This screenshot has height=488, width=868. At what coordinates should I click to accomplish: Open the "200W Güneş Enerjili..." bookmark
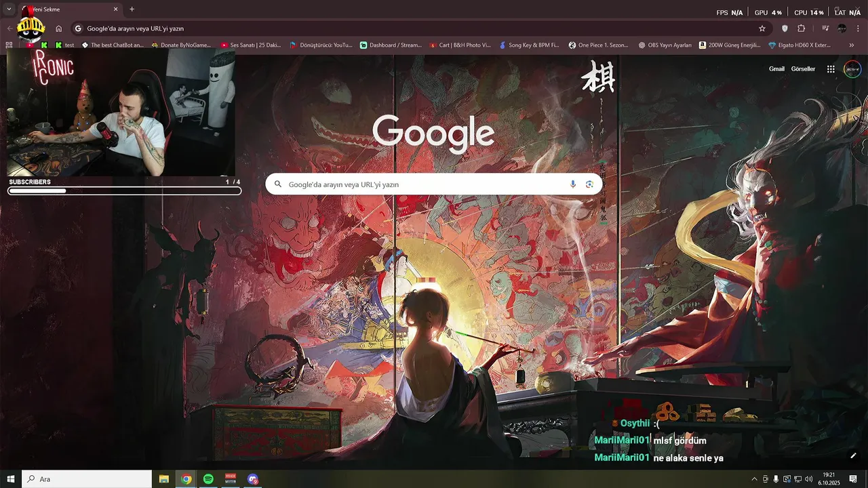click(x=730, y=45)
